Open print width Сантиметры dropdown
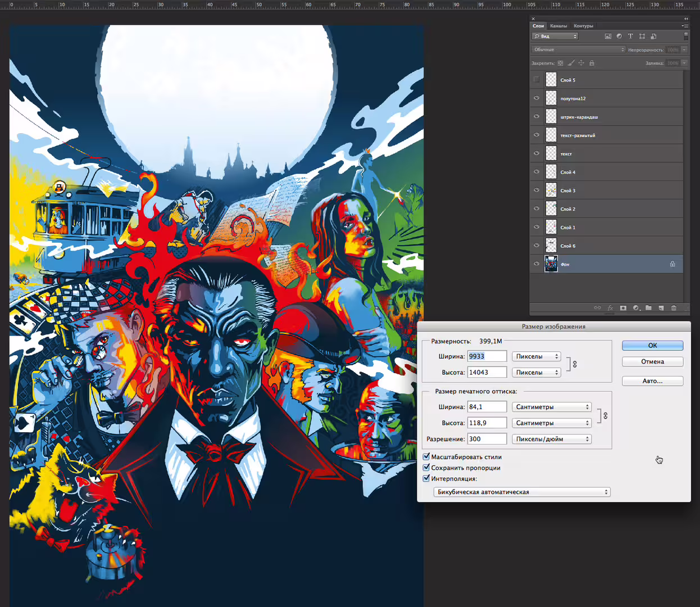 [x=552, y=407]
